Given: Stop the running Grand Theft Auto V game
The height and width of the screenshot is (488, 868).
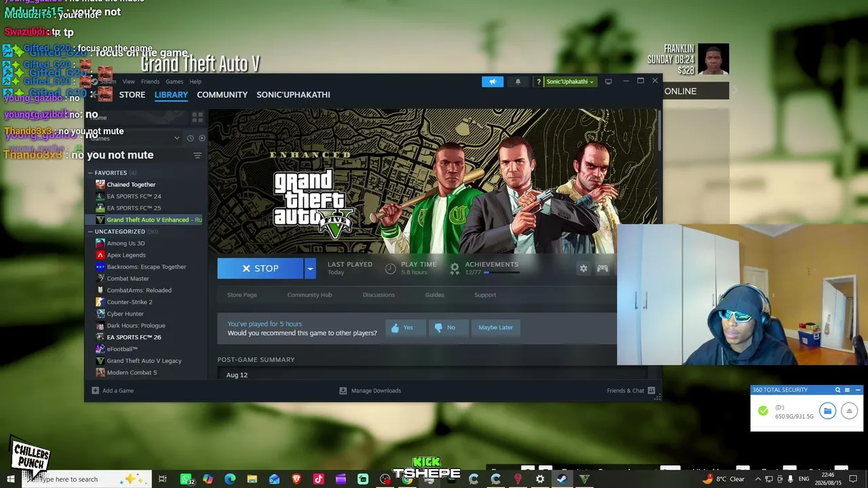Looking at the screenshot, I should [x=260, y=268].
